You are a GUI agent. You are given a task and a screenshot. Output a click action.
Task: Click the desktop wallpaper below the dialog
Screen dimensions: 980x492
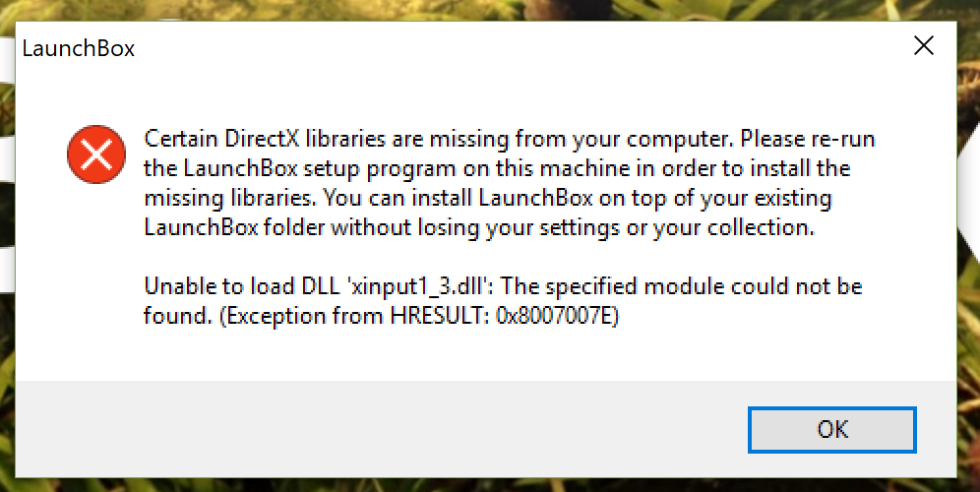(x=500, y=485)
